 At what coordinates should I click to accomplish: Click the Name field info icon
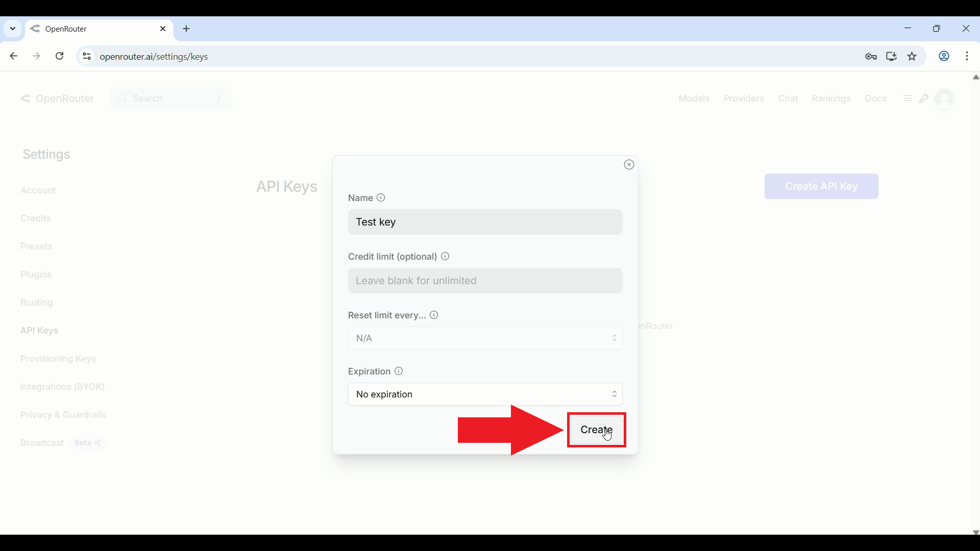(x=381, y=198)
